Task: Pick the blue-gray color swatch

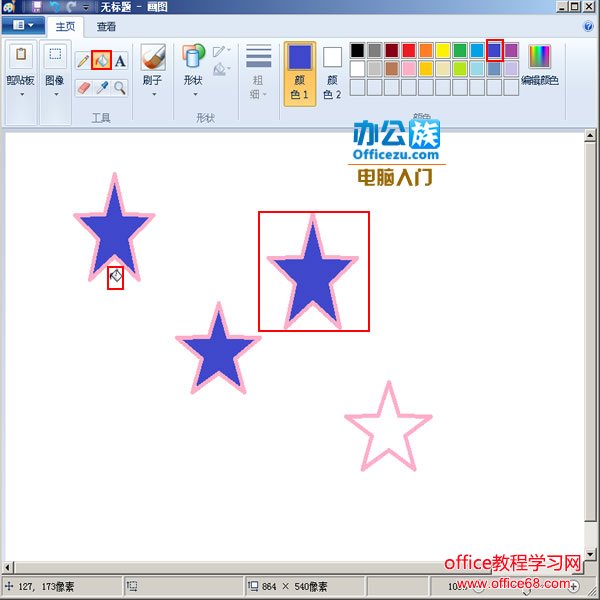Action: pyautogui.click(x=494, y=69)
